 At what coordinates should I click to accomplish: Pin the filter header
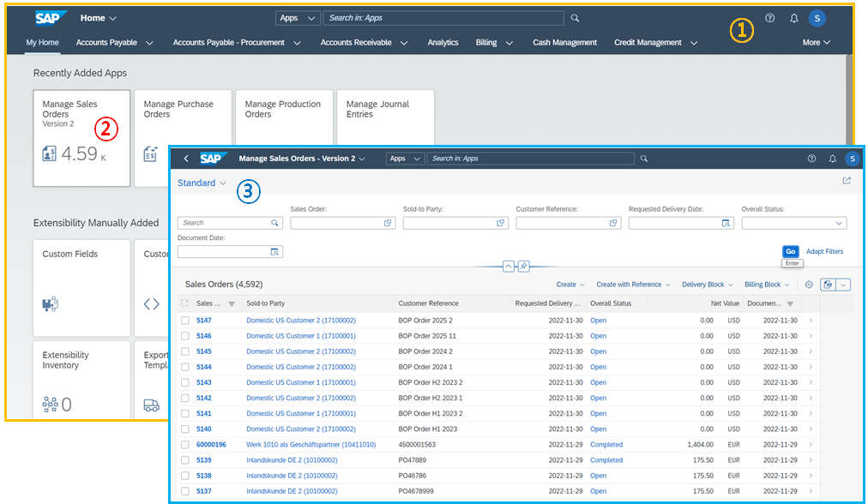tap(523, 266)
